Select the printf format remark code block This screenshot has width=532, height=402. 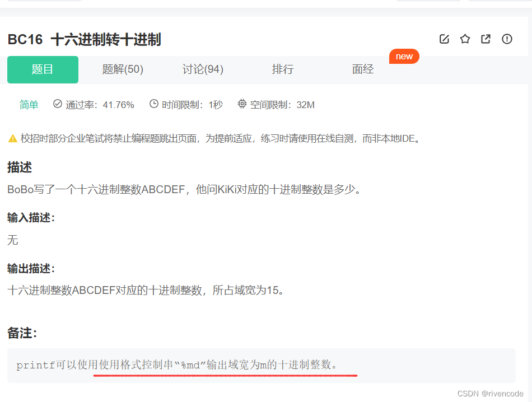(x=185, y=364)
